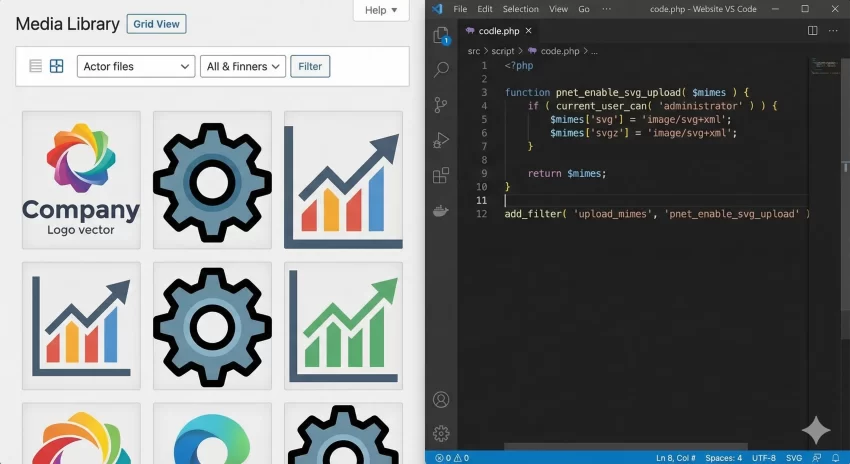Open editor More Actions ellipsis
Screen dimensions: 850x464
point(833,31)
